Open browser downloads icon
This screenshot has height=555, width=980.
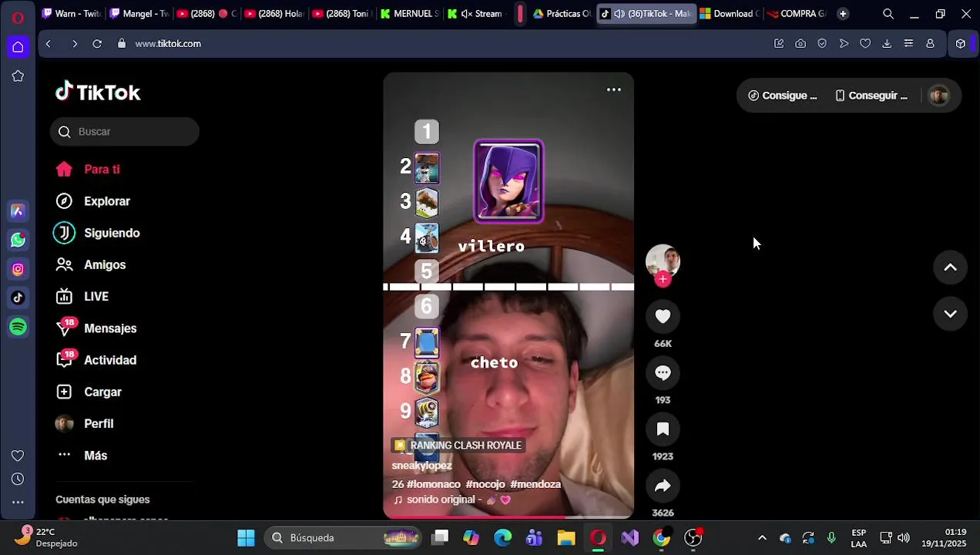coord(887,44)
